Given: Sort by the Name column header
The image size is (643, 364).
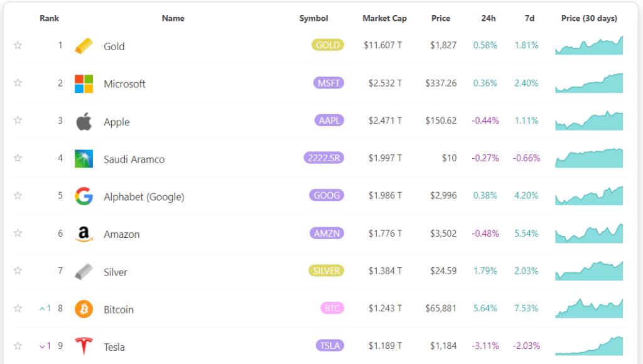Looking at the screenshot, I should [x=173, y=18].
